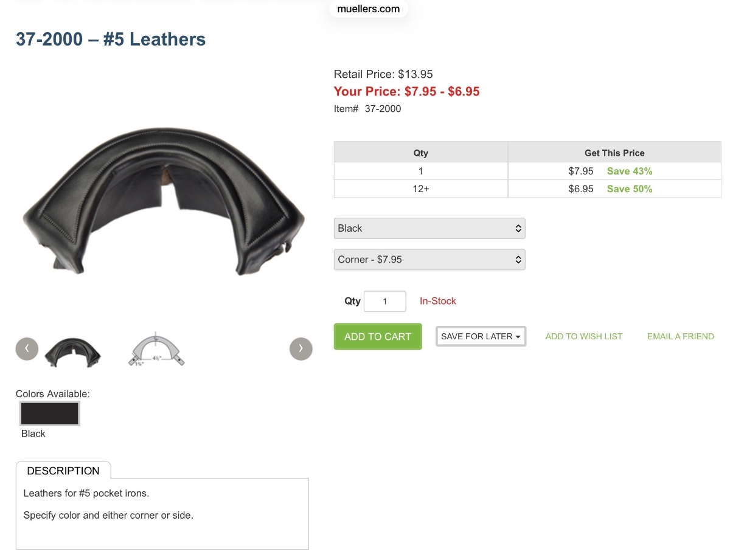
Task: Select the dimension diagram thumbnail
Action: (x=156, y=349)
